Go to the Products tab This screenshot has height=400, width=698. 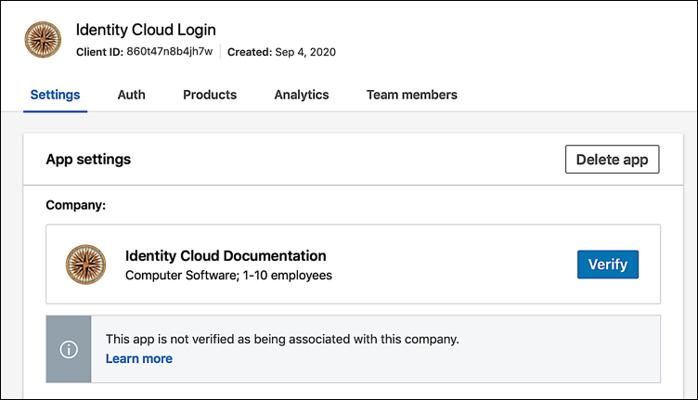click(x=210, y=95)
